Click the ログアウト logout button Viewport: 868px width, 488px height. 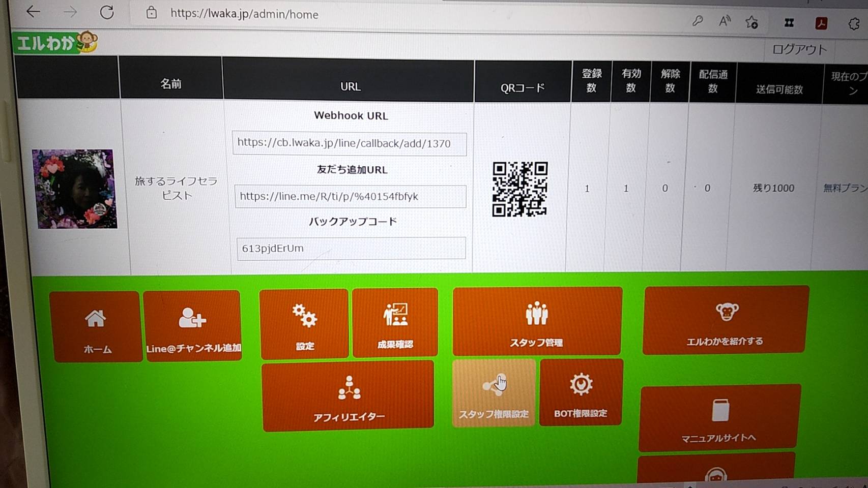tap(799, 49)
